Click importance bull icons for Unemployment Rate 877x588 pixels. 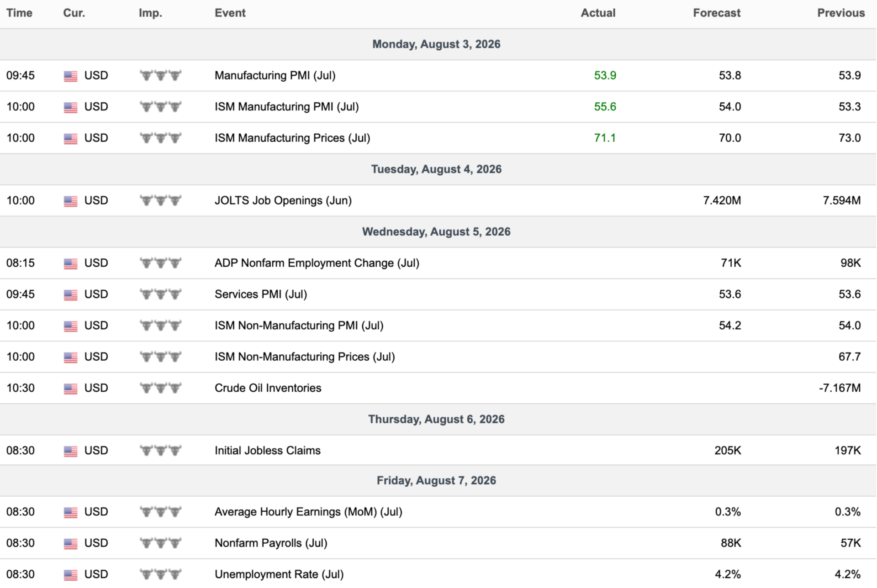(x=160, y=575)
